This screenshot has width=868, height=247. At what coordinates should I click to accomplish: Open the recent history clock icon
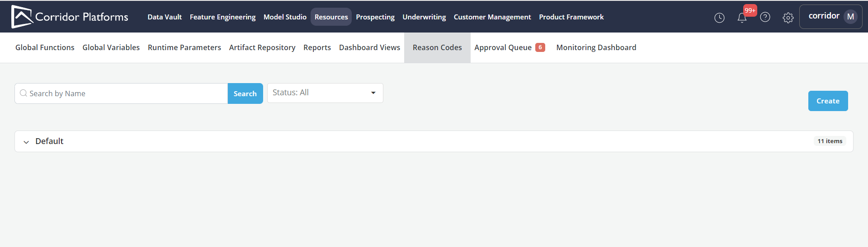719,18
